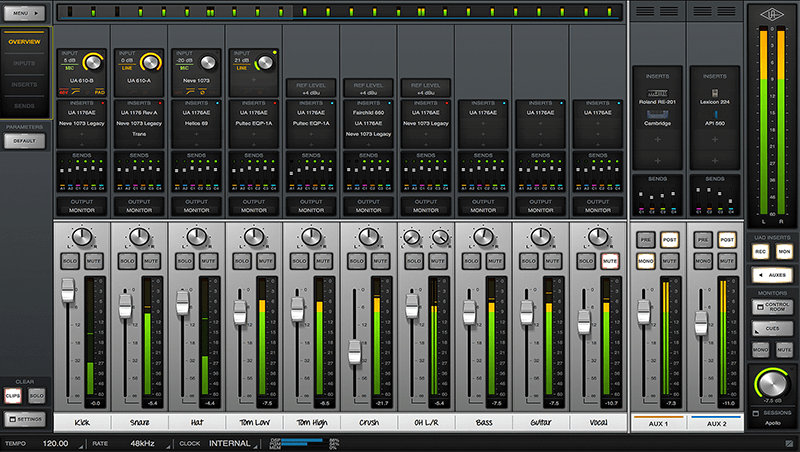The image size is (800, 452).
Task: Switch to the OVERVIEW view tab
Action: [24, 42]
